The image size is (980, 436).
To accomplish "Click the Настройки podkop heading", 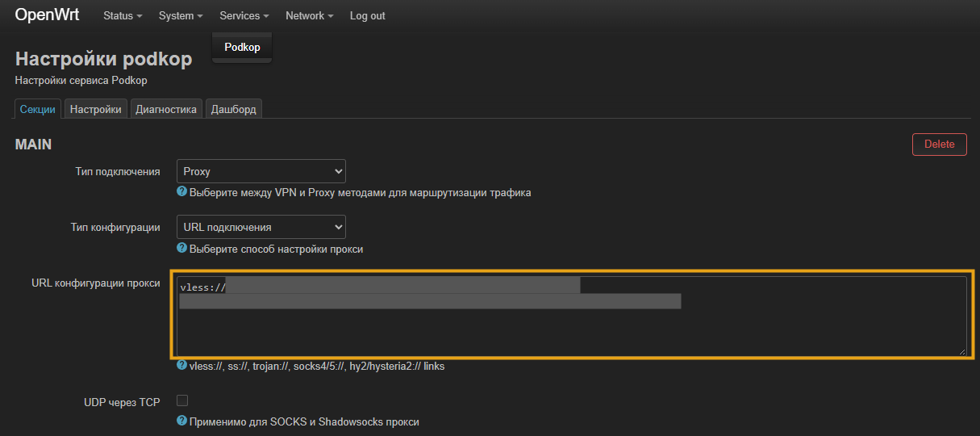I will pyautogui.click(x=103, y=59).
